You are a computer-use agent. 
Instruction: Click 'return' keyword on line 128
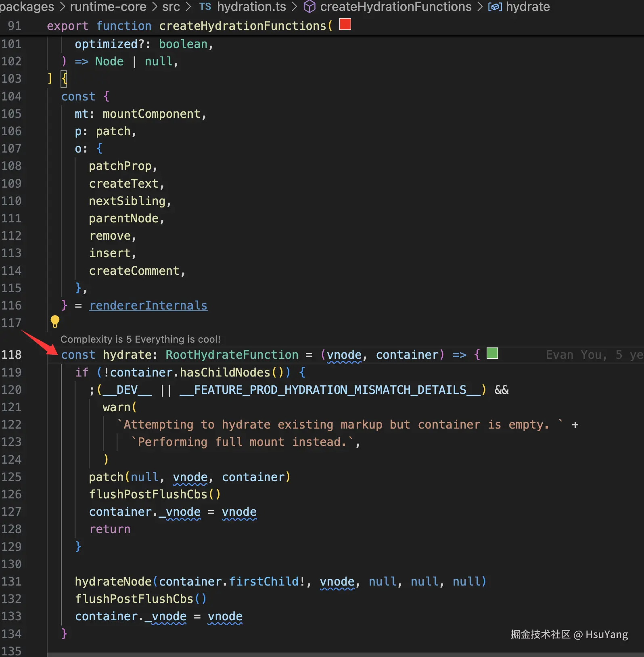[x=110, y=529]
